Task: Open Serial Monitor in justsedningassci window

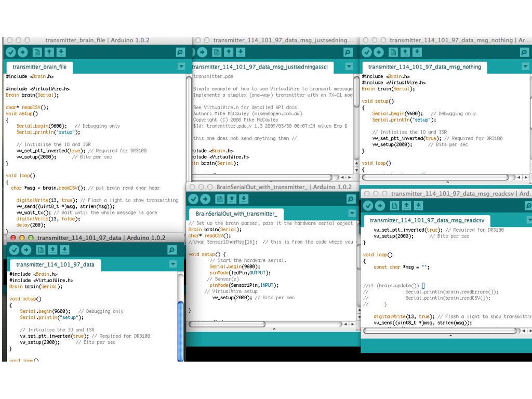Action: tap(349, 52)
